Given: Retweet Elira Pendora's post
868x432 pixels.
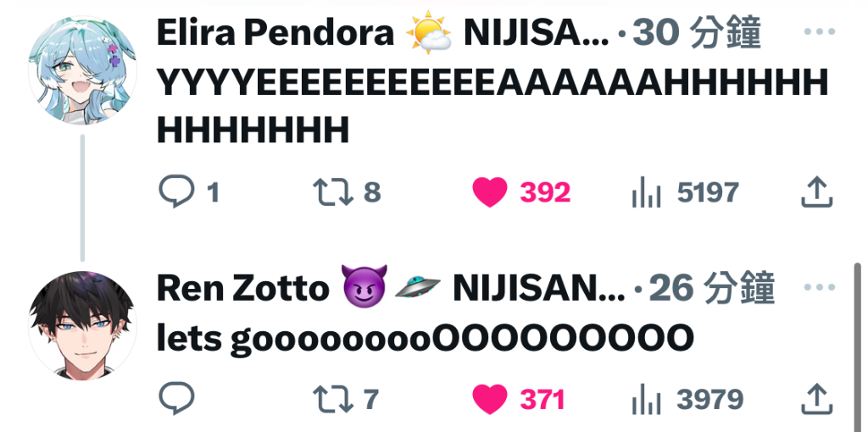Looking at the screenshot, I should pos(333,192).
